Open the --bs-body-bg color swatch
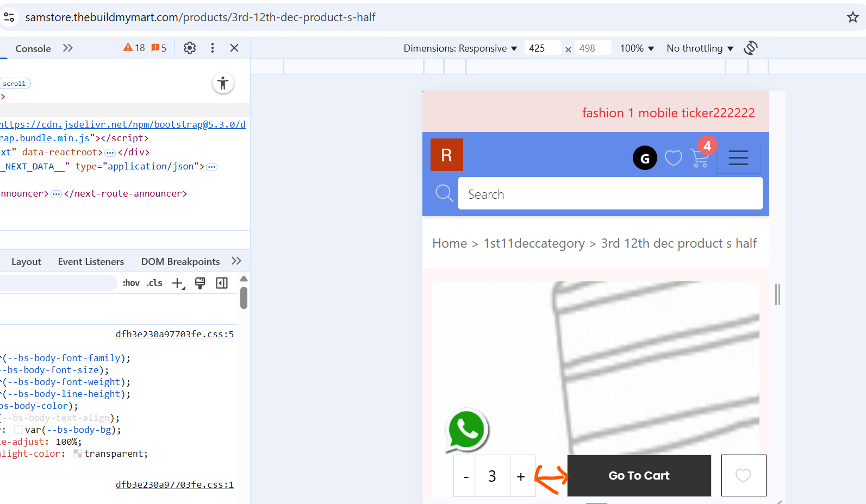The width and height of the screenshot is (866, 504). pyautogui.click(x=18, y=430)
